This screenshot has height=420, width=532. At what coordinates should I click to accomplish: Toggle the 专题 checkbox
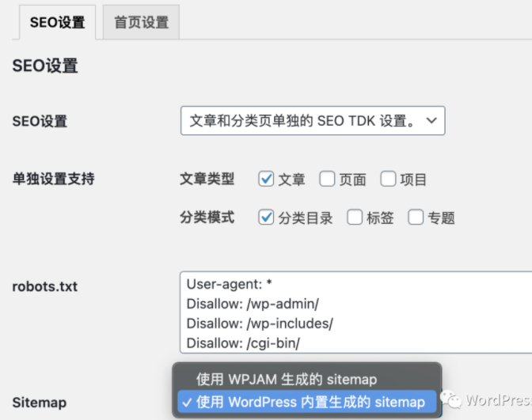(x=416, y=217)
